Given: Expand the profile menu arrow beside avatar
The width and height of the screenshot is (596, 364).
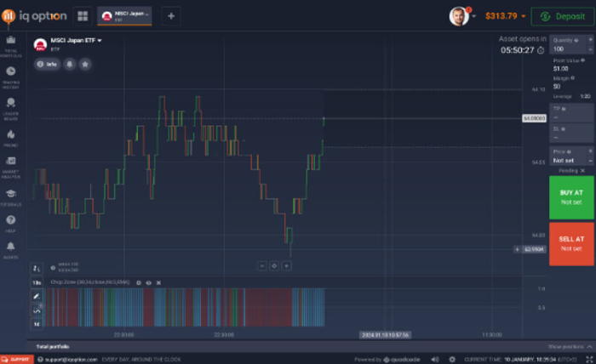Looking at the screenshot, I should click(474, 16).
